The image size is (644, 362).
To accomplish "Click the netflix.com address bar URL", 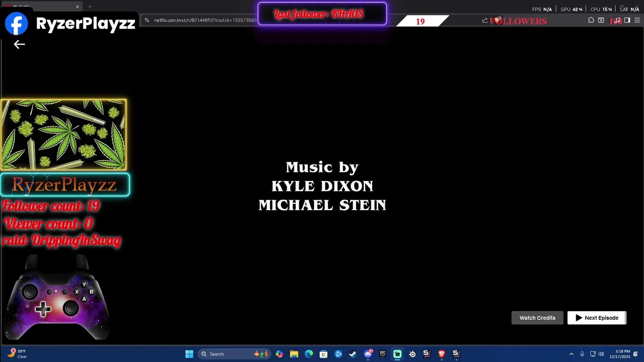I will point(205,20).
